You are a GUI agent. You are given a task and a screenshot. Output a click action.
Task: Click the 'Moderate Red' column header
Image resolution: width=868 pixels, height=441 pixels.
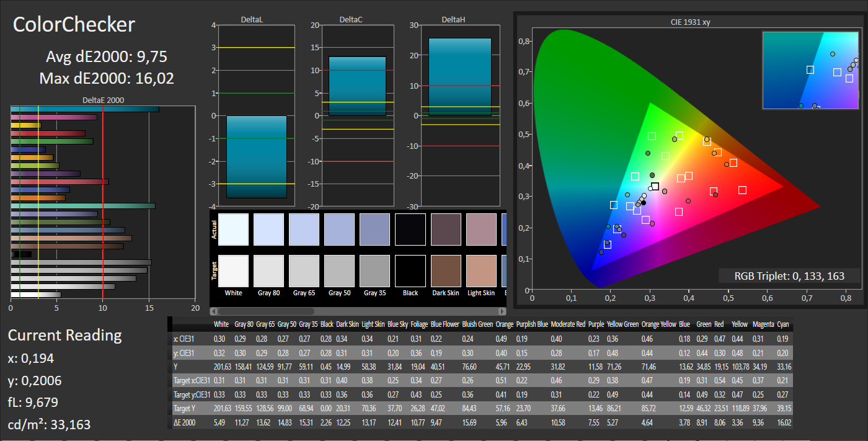[567, 324]
